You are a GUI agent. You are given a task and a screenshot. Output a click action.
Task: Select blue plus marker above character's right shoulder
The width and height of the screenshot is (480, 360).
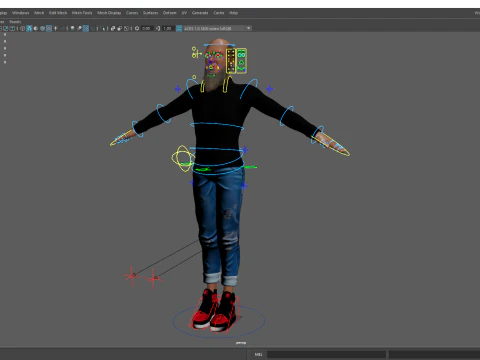(x=178, y=89)
